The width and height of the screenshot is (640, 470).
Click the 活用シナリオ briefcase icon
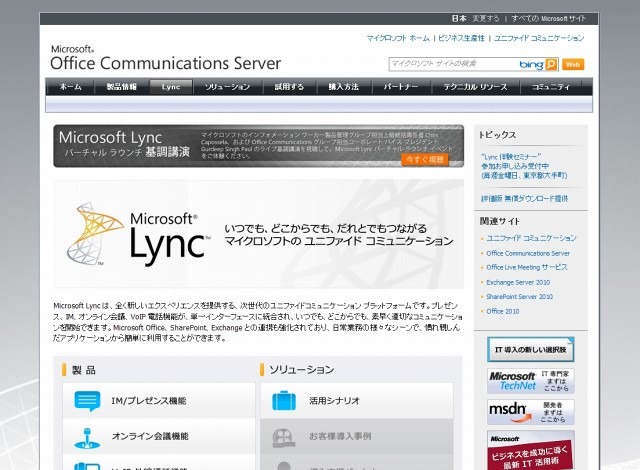[284, 401]
